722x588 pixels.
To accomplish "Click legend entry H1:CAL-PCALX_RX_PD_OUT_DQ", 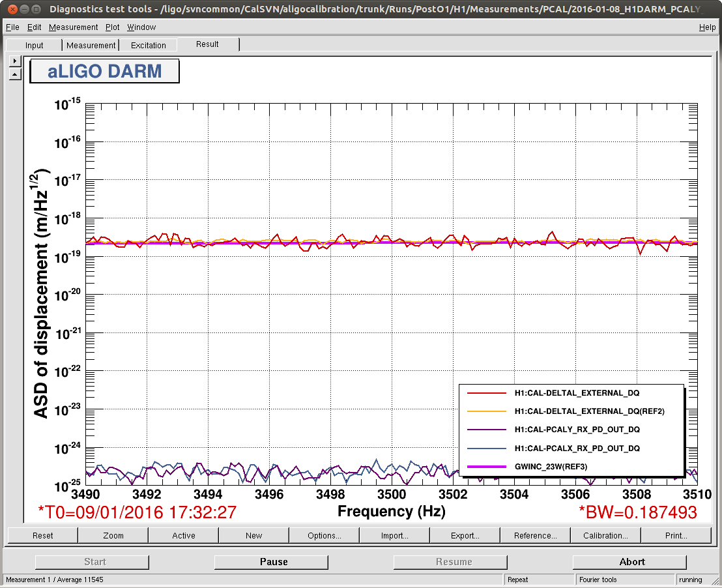I will (x=577, y=448).
